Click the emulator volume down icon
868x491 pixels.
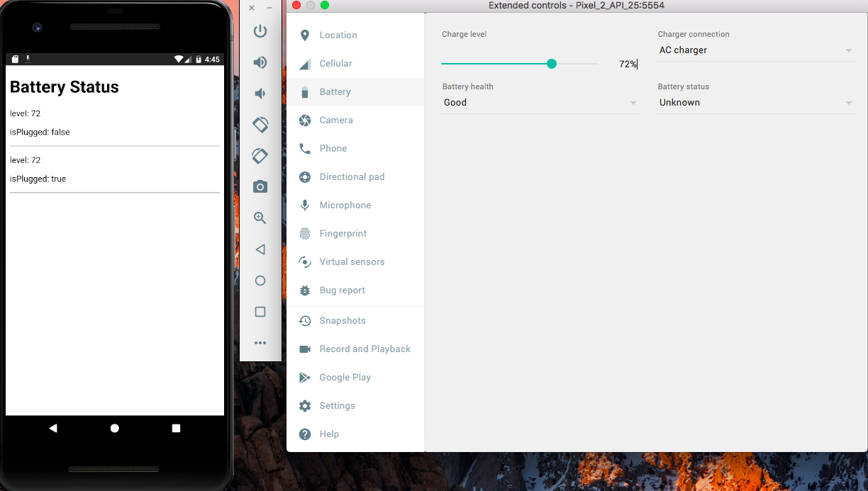(260, 94)
